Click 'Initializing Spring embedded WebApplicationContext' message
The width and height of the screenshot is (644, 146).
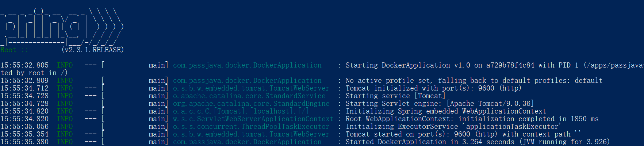pos(446,111)
